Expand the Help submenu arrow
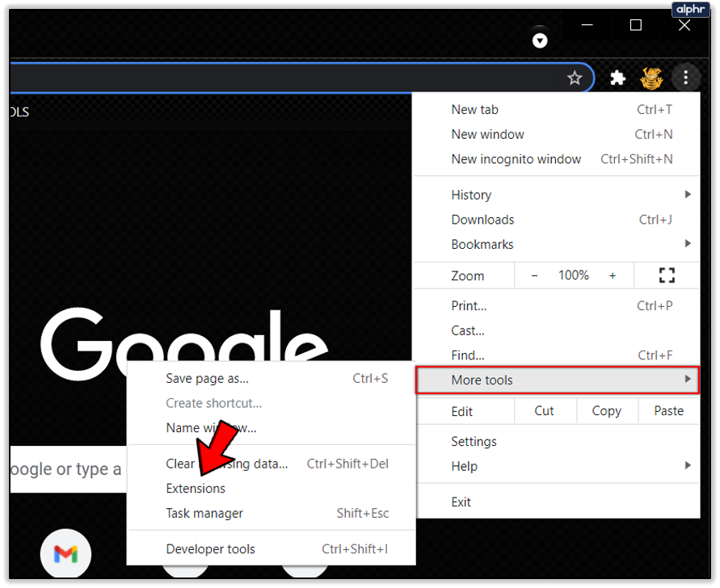 [688, 465]
